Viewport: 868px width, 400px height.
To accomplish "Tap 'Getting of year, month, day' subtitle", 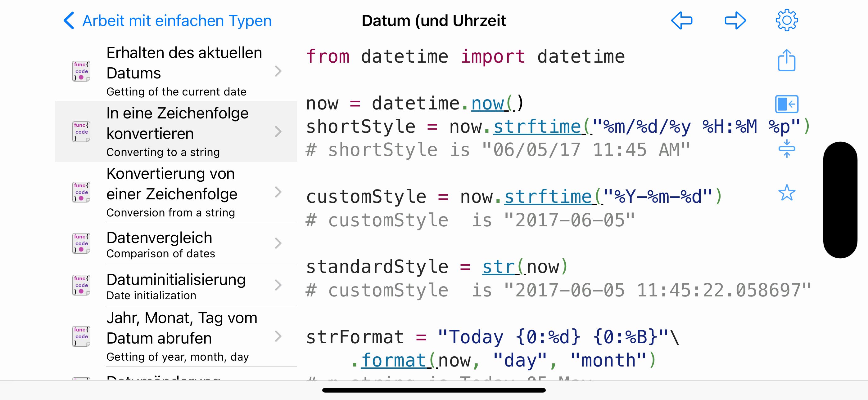I will [178, 357].
